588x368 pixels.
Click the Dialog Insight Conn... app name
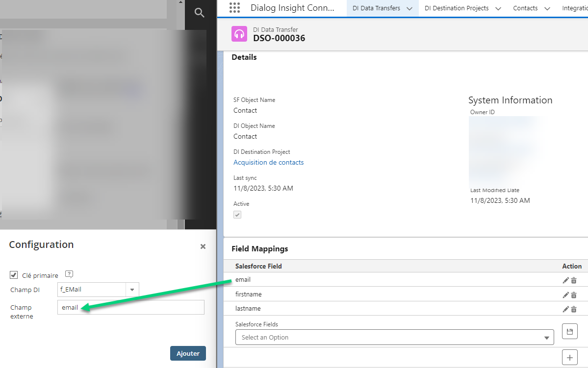click(x=292, y=8)
